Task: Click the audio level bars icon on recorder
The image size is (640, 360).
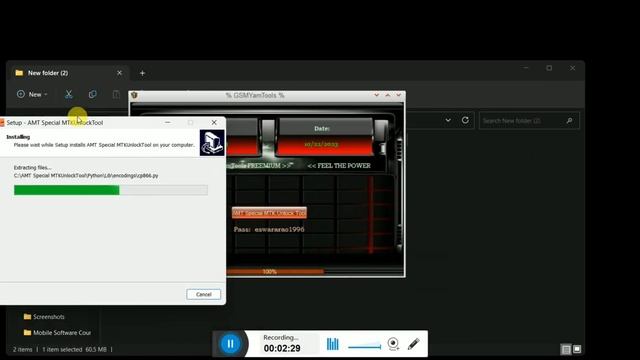Action: 333,344
